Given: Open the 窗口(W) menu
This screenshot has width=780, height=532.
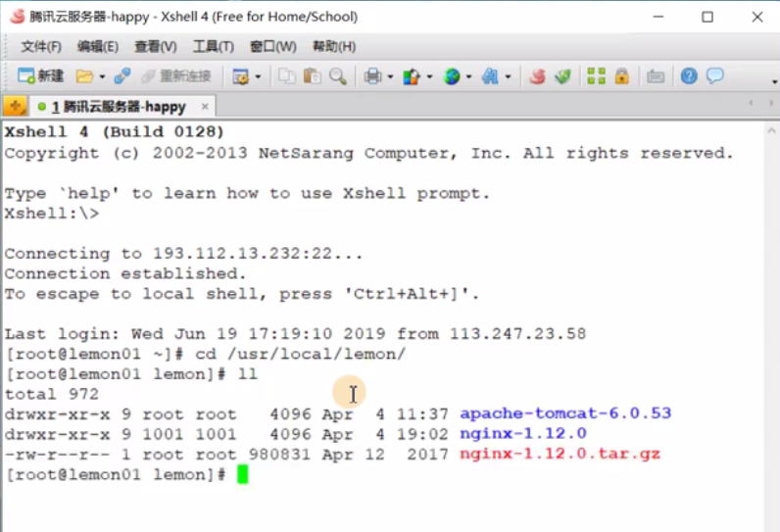Looking at the screenshot, I should (273, 46).
